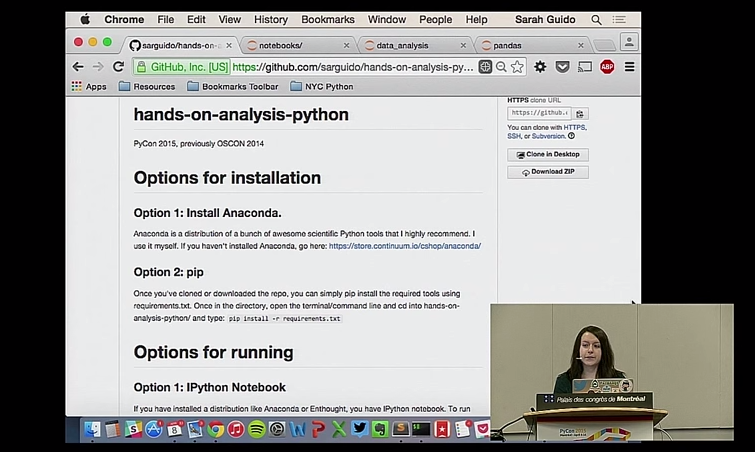
Task: Expand the Resources bookmarks folder
Action: point(146,87)
